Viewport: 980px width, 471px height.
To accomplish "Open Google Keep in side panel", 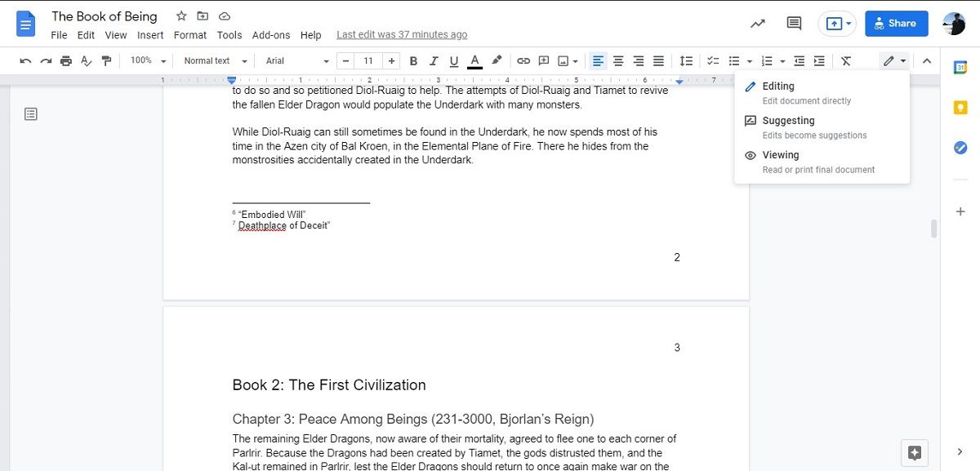I will [960, 108].
